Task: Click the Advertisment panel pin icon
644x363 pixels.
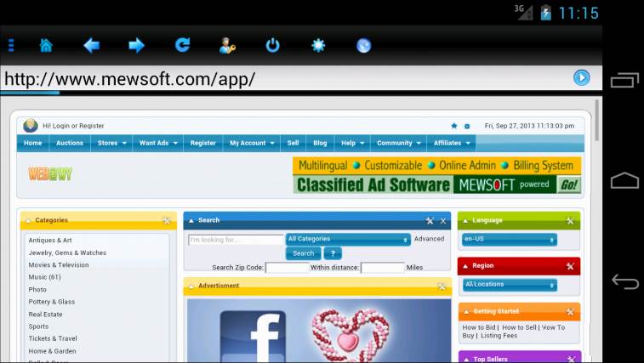Action: (442, 286)
